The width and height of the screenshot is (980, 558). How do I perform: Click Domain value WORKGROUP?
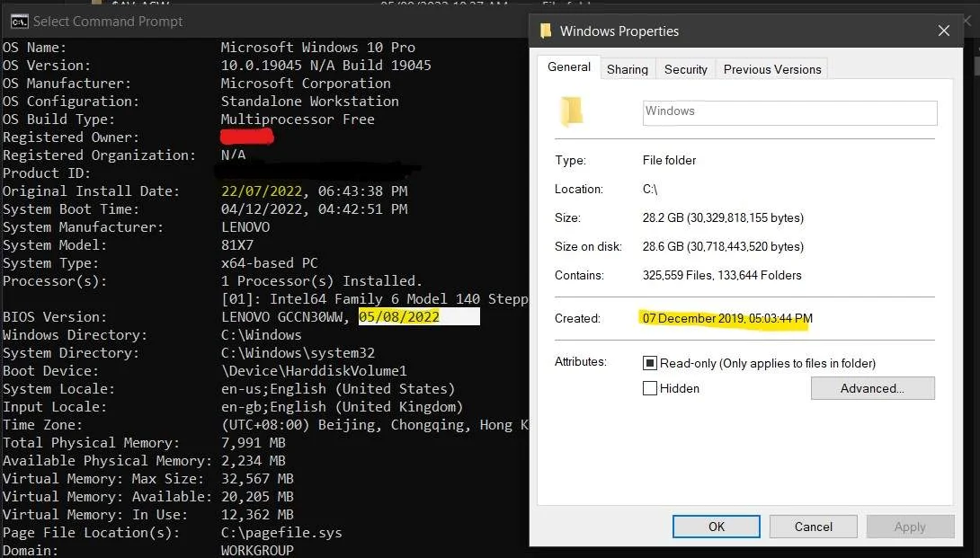(x=257, y=551)
